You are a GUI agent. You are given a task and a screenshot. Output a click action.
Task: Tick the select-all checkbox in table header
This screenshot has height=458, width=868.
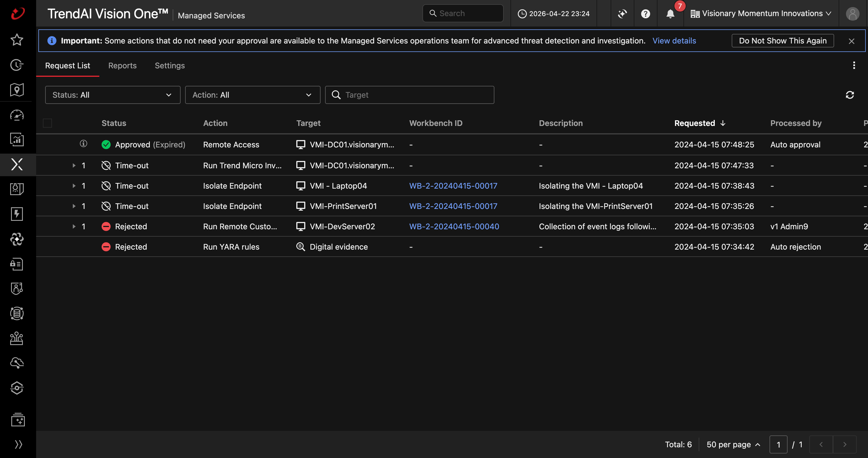(x=47, y=123)
